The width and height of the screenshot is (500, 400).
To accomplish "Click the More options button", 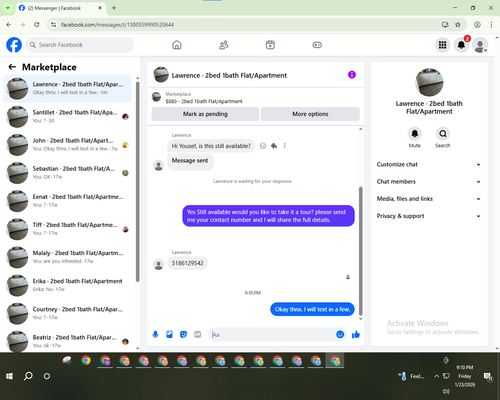I will 310,114.
